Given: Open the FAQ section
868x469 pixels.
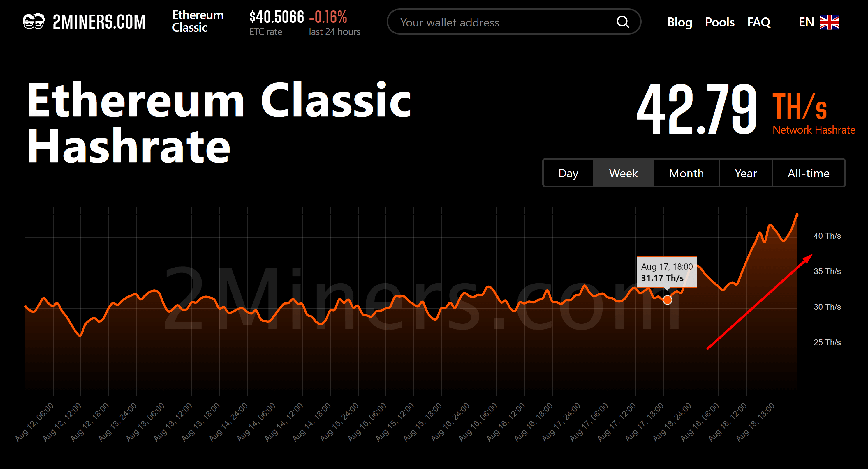Looking at the screenshot, I should 758,22.
